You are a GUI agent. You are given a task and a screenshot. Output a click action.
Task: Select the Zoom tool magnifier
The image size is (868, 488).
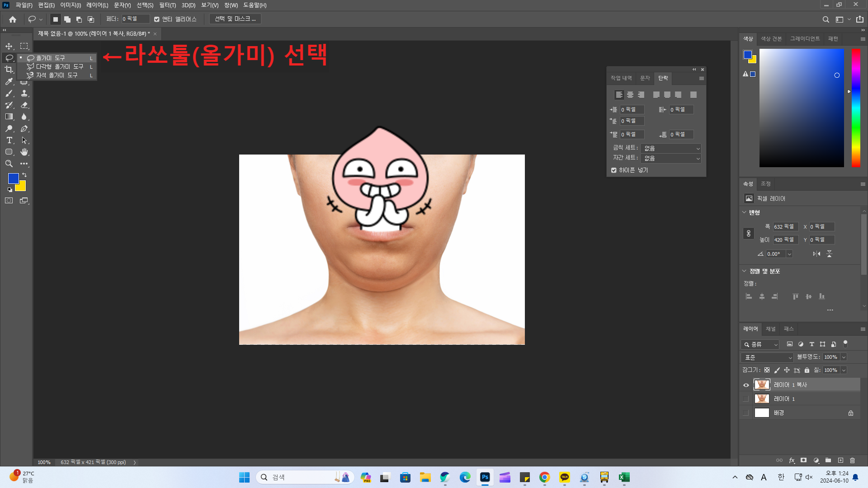9,164
